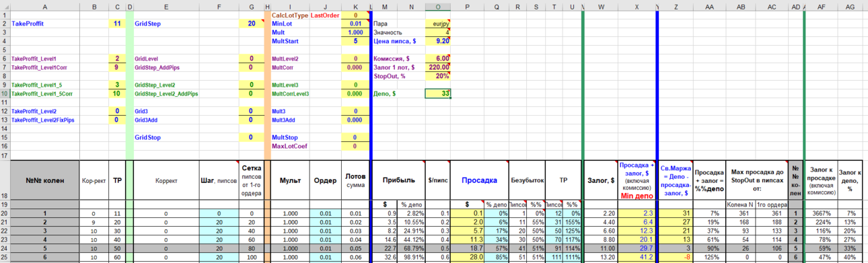Select column O header

437,6
